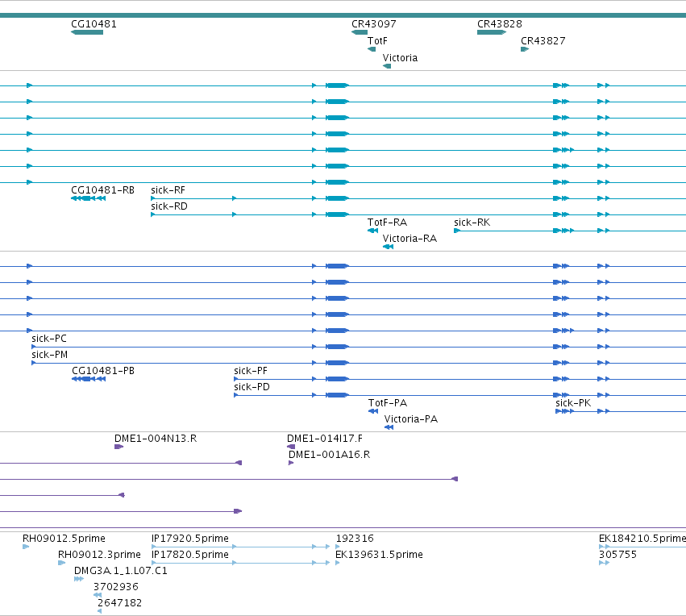The width and height of the screenshot is (686, 616).
Task: Select the IP17820.5prime EST label
Action: point(190,555)
